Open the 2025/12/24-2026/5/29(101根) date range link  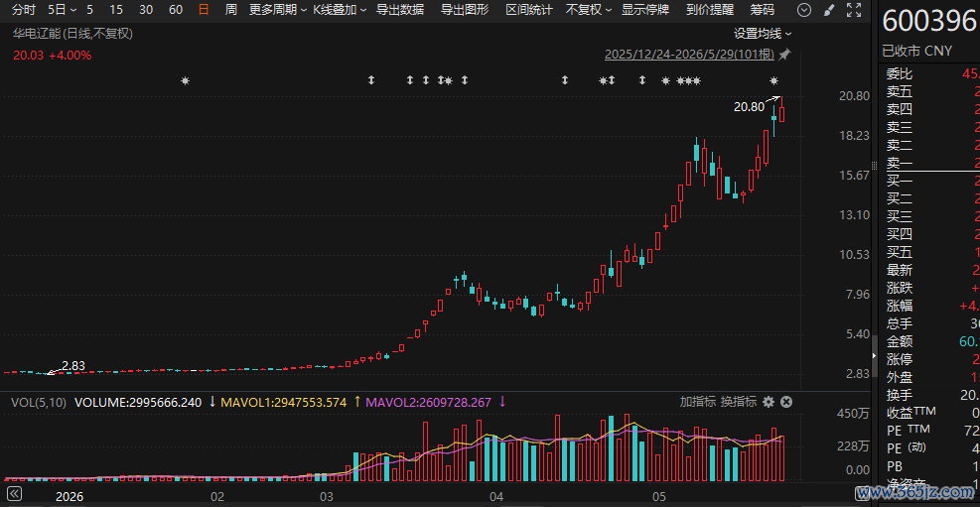(x=689, y=55)
